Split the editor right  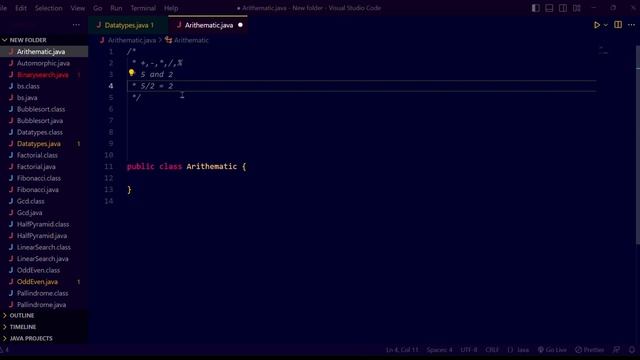point(618,25)
